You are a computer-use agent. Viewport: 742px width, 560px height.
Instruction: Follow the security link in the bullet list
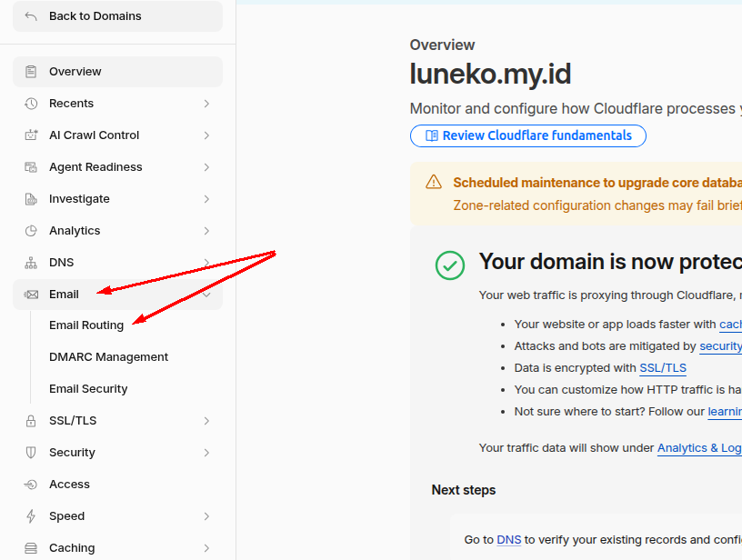click(720, 346)
